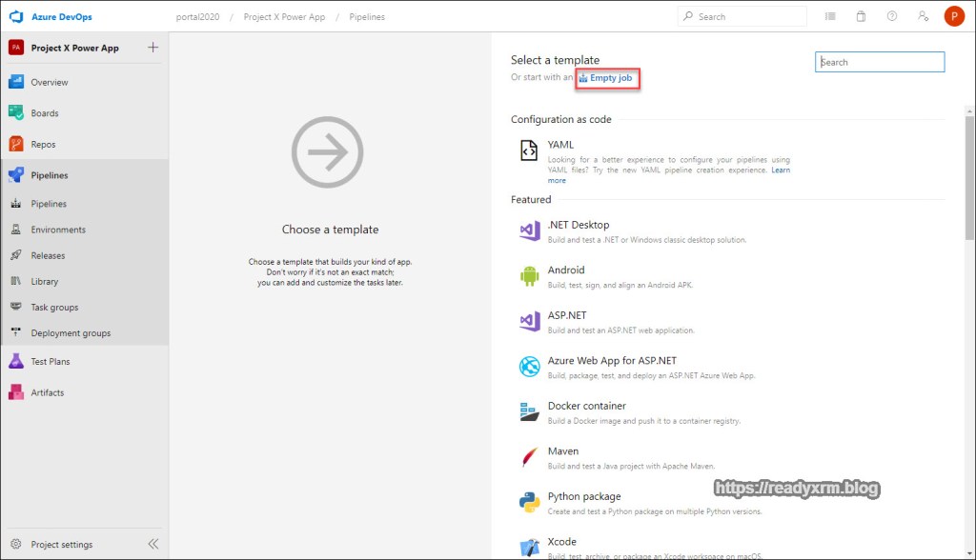976x560 pixels.
Task: Open the work items list icon
Action: (x=830, y=16)
